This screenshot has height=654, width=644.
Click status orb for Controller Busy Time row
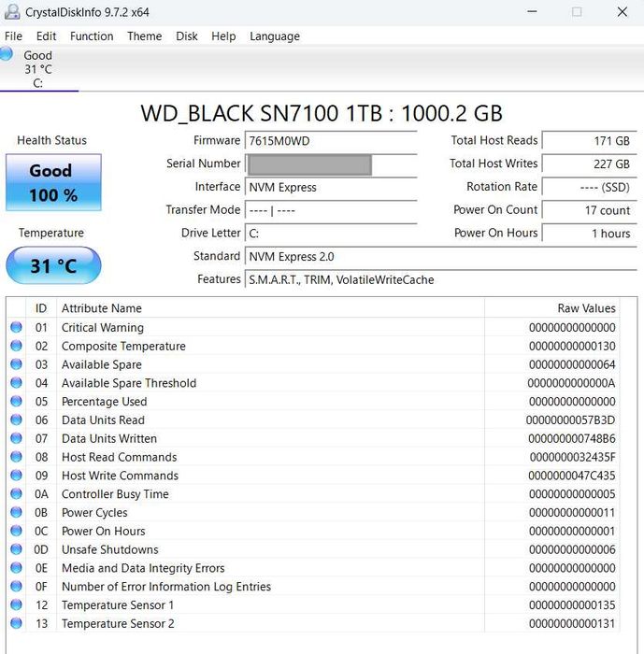(16, 493)
